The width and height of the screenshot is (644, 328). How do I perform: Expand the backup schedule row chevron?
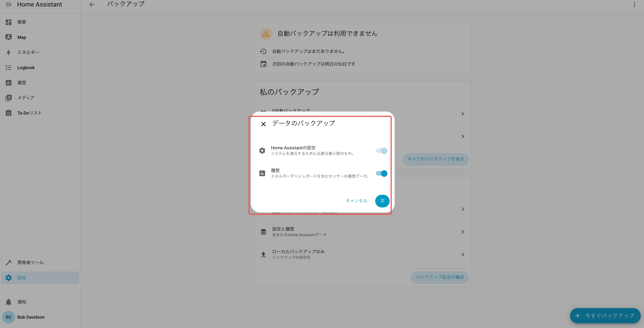(x=463, y=209)
